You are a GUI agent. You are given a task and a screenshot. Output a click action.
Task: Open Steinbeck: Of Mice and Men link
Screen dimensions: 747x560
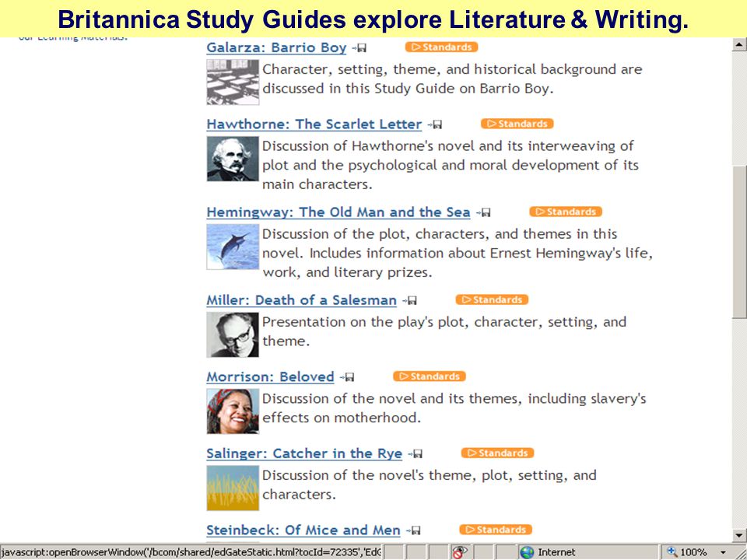click(x=303, y=530)
